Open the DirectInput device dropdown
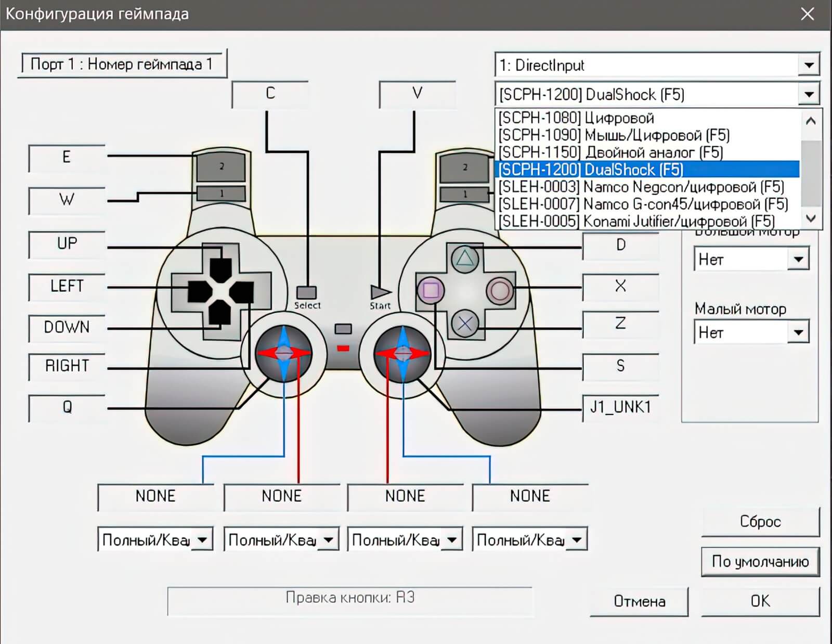 point(809,66)
